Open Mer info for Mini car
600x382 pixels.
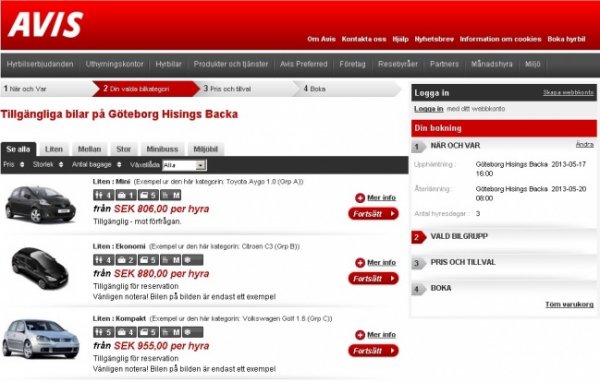382,198
